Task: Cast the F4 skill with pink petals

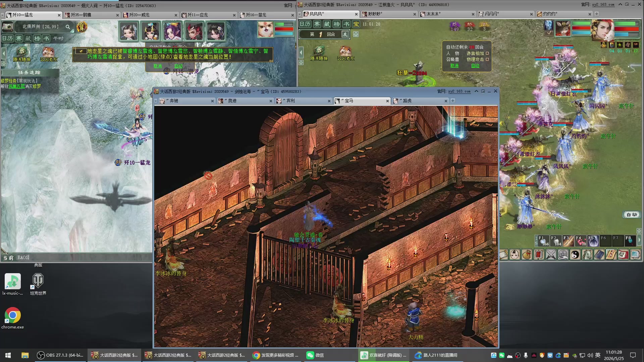Action: coord(580,241)
